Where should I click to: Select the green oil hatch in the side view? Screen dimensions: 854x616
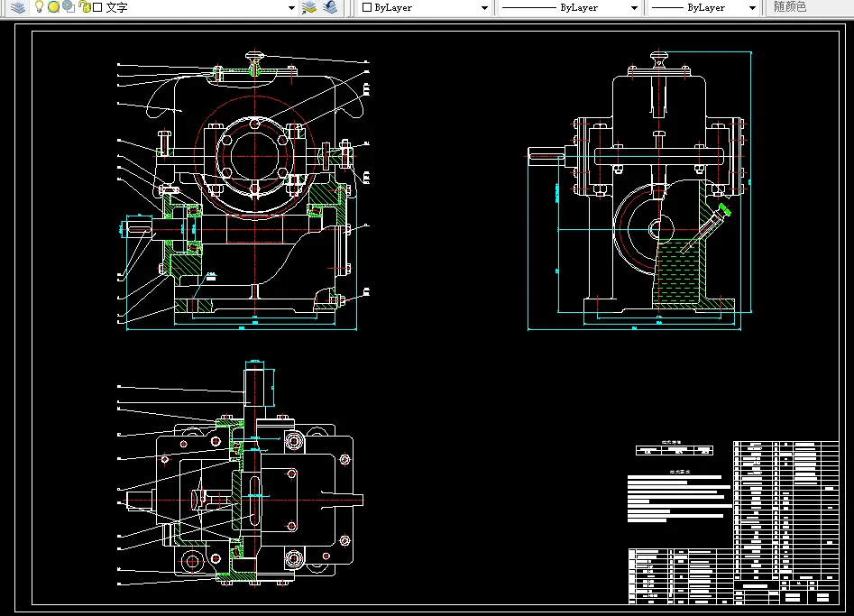pos(679,272)
